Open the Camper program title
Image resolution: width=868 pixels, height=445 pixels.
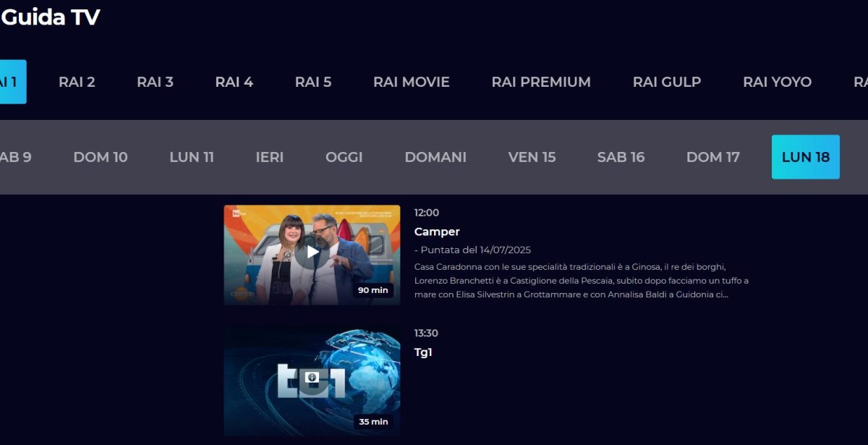click(x=437, y=232)
